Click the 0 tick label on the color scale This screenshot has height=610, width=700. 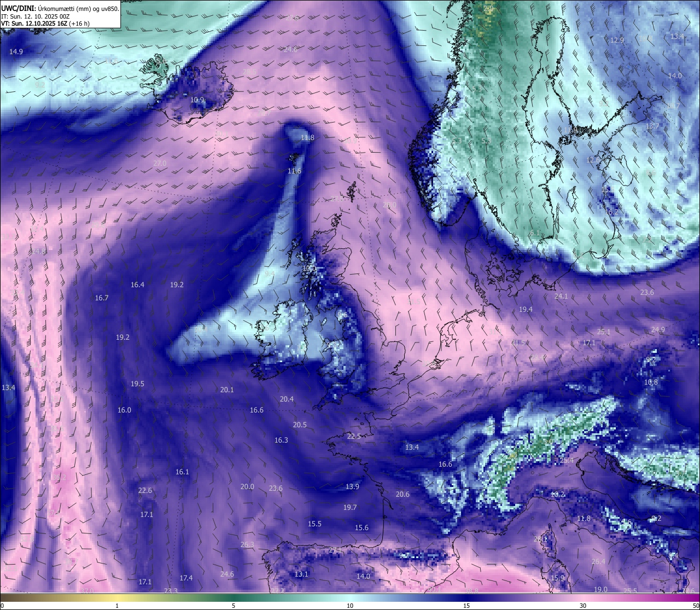click(x=2, y=606)
